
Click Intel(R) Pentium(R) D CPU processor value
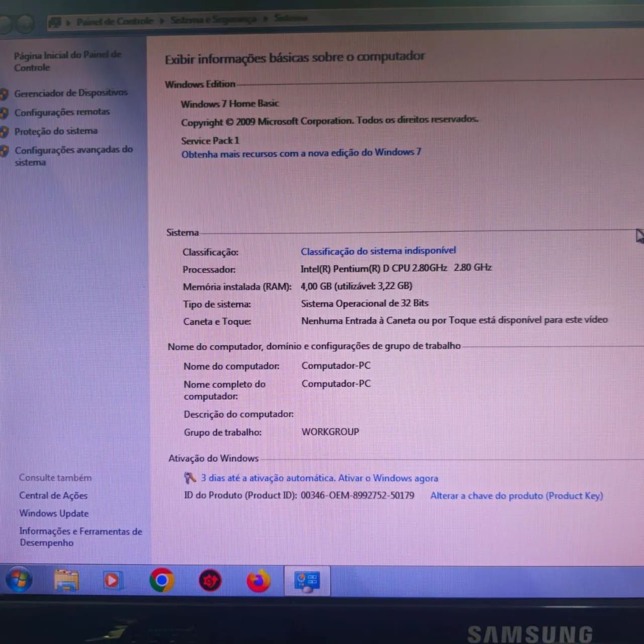tap(395, 268)
